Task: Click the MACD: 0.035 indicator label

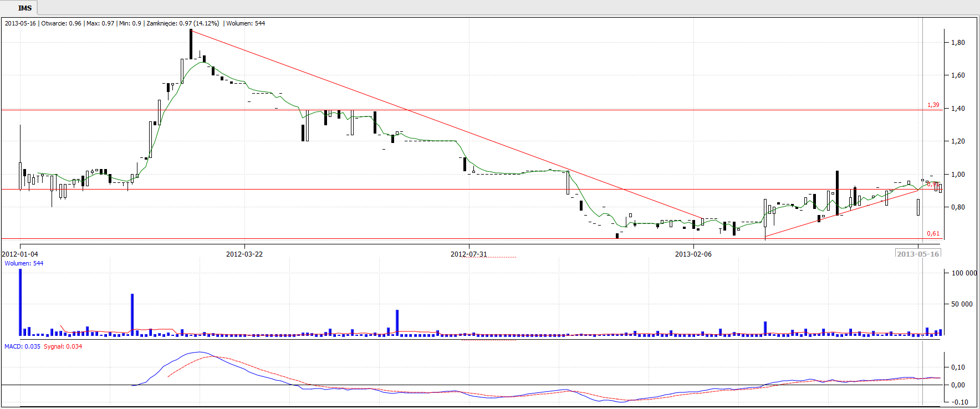Action: pos(22,346)
